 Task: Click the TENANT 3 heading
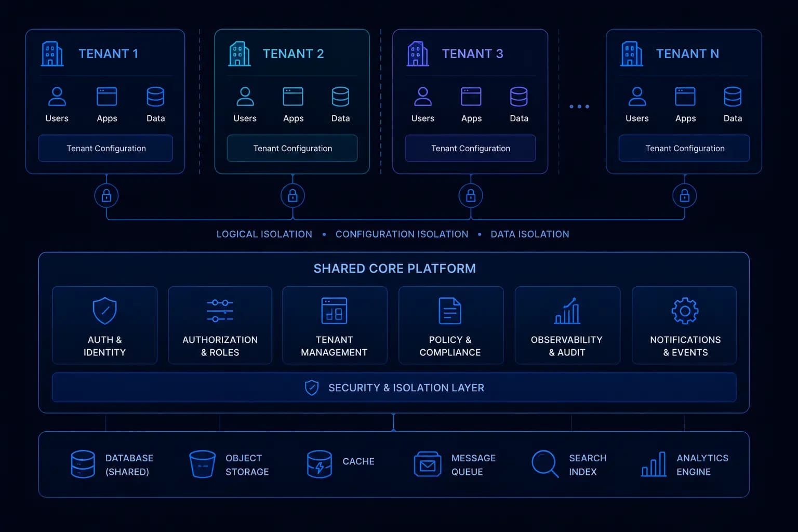click(472, 54)
